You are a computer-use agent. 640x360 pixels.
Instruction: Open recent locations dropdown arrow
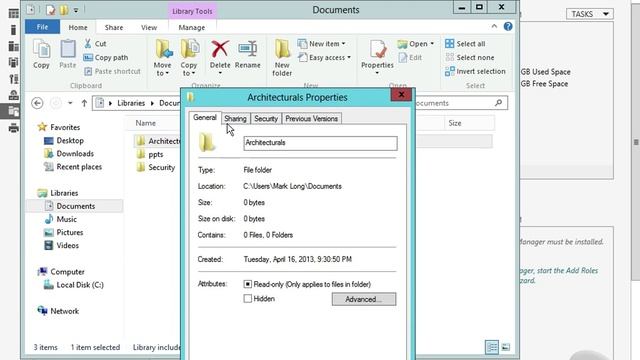[70, 103]
